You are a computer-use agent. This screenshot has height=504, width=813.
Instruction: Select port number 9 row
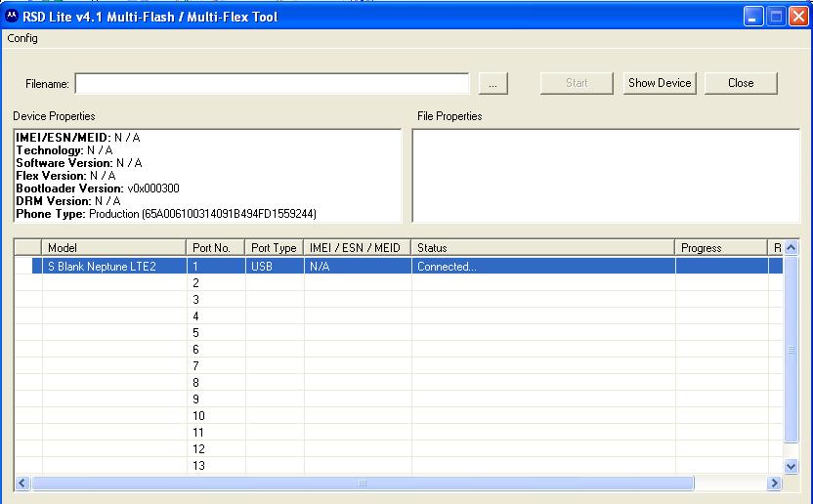(399, 399)
